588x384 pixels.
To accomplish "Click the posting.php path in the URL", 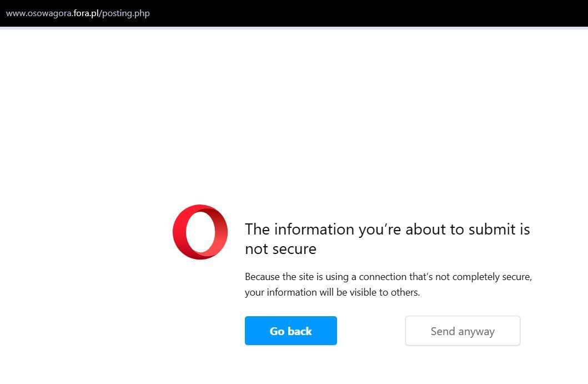I will (126, 13).
